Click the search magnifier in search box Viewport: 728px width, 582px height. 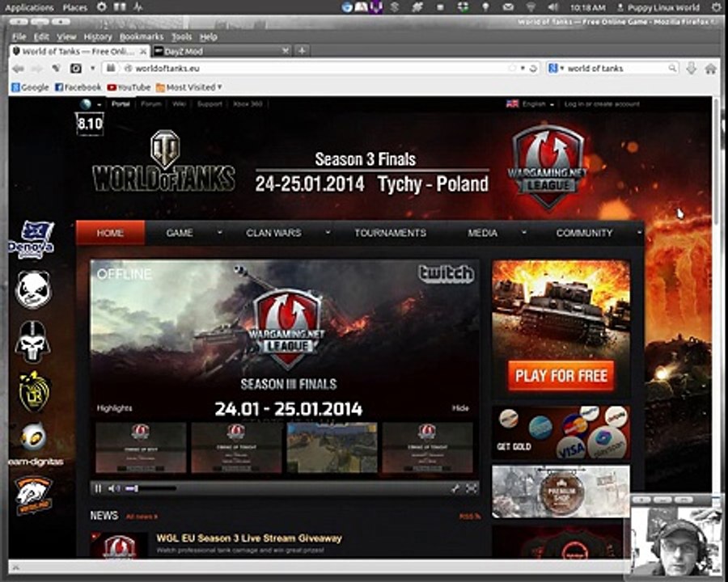672,68
